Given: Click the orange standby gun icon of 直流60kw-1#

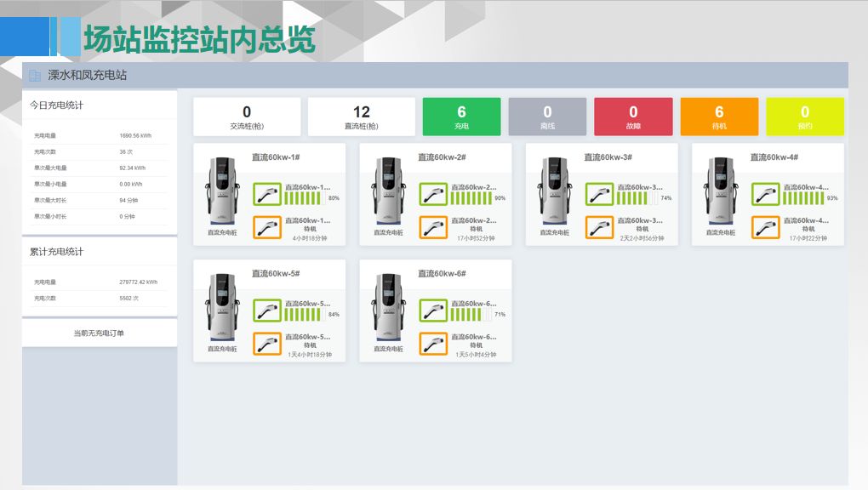Looking at the screenshot, I should click(x=267, y=227).
